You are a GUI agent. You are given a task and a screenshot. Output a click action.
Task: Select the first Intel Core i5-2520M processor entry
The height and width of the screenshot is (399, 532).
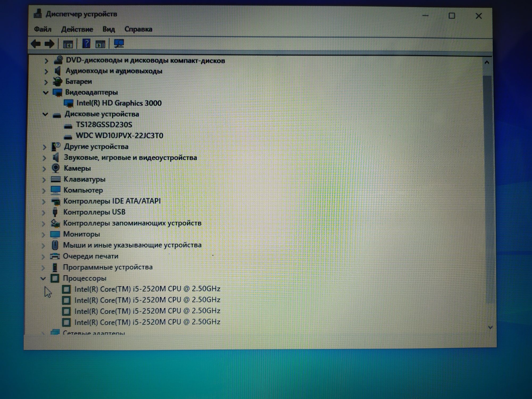147,289
